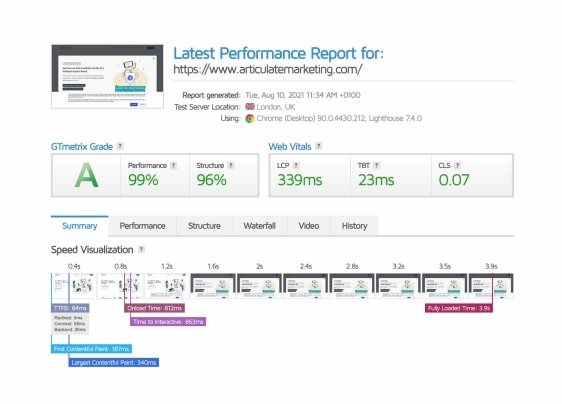Click the 1.6s filmstrip frame

pos(213,286)
